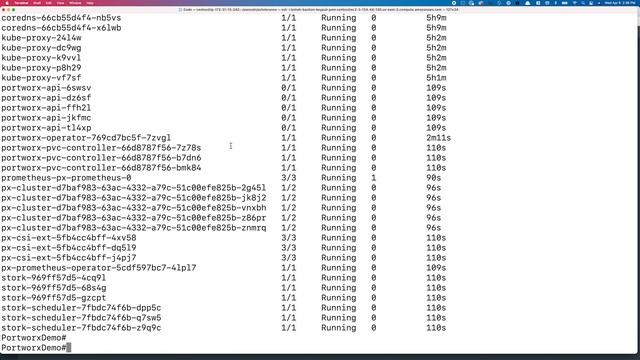The width and height of the screenshot is (640, 360).
Task: Check the battery status icon
Action: (x=565, y=3)
